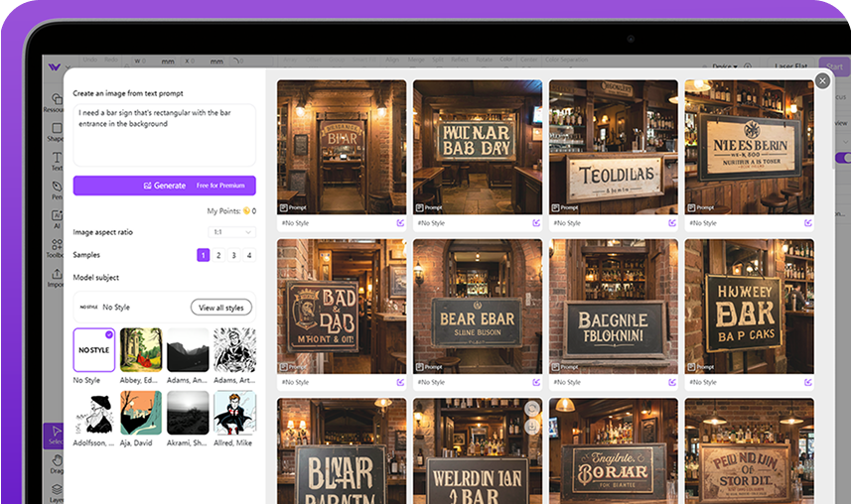Open the Image aspect ratio 1:1 dropdown
This screenshot has width=852, height=504.
coord(232,232)
